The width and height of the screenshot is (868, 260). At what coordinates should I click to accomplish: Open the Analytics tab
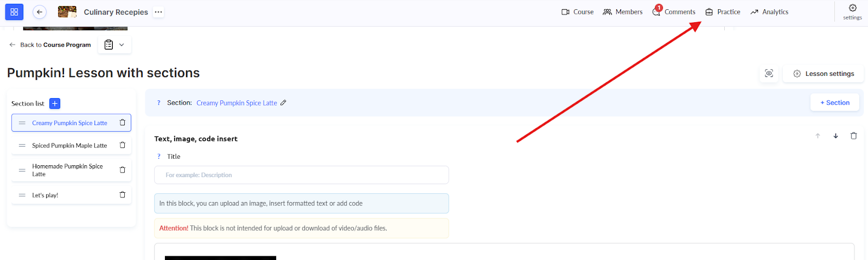769,12
